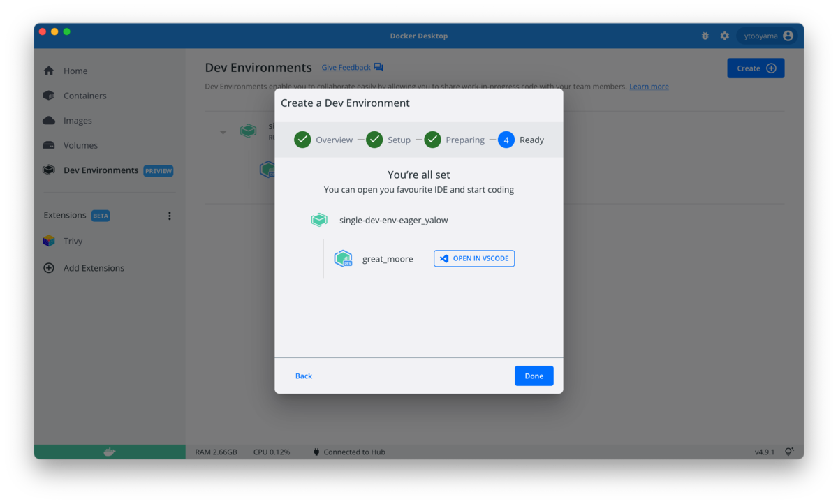Click the Give Feedback chat bubble icon
The image size is (838, 504).
pyautogui.click(x=378, y=67)
